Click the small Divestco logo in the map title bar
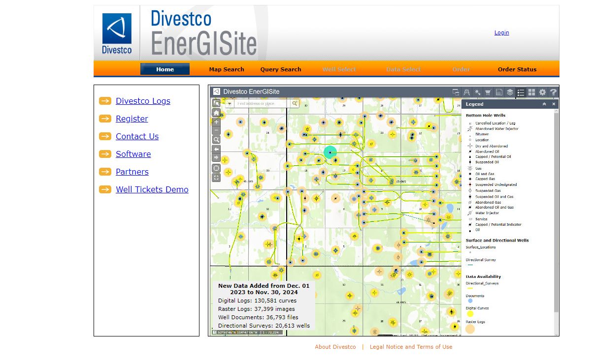591x364 pixels. [x=216, y=91]
